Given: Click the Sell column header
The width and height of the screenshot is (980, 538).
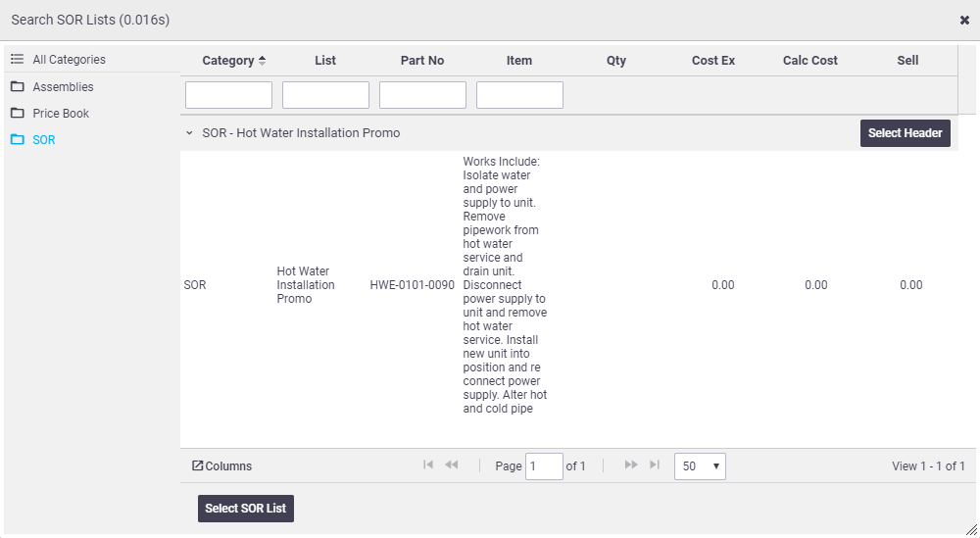Looking at the screenshot, I should 907,61.
